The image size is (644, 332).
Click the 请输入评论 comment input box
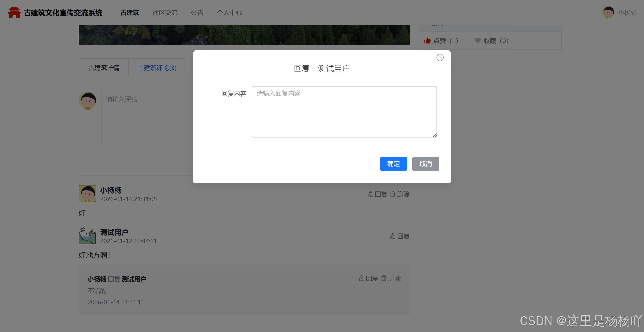point(148,118)
